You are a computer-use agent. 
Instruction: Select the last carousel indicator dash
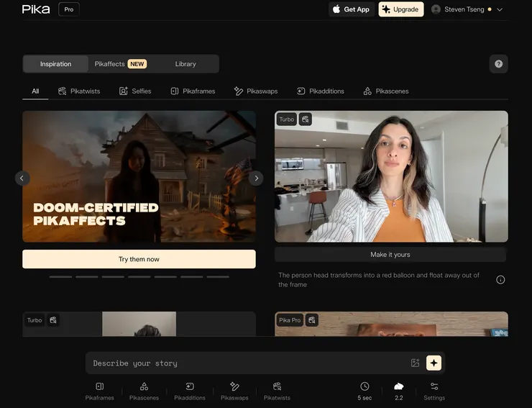click(218, 277)
